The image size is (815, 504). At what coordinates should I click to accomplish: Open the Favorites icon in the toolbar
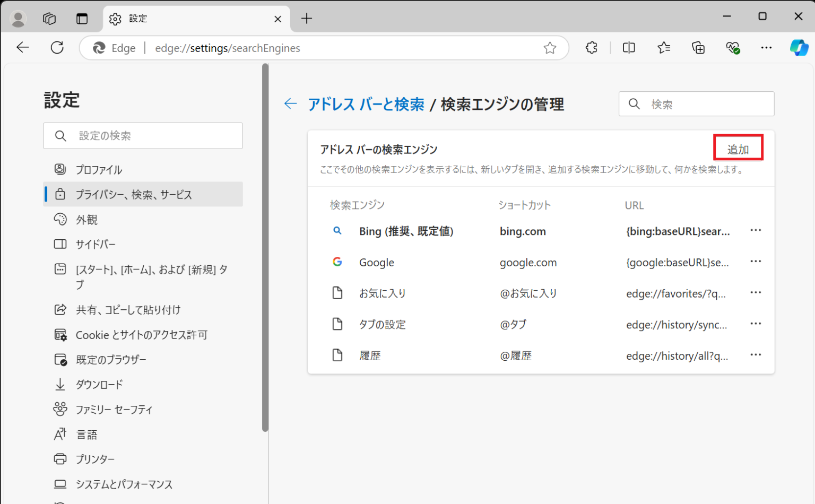click(x=663, y=48)
